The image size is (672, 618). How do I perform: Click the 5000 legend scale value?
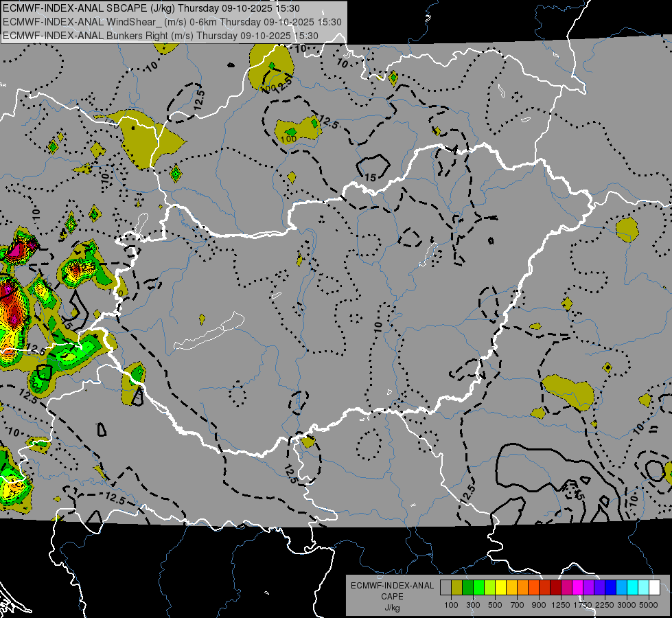coord(649,605)
